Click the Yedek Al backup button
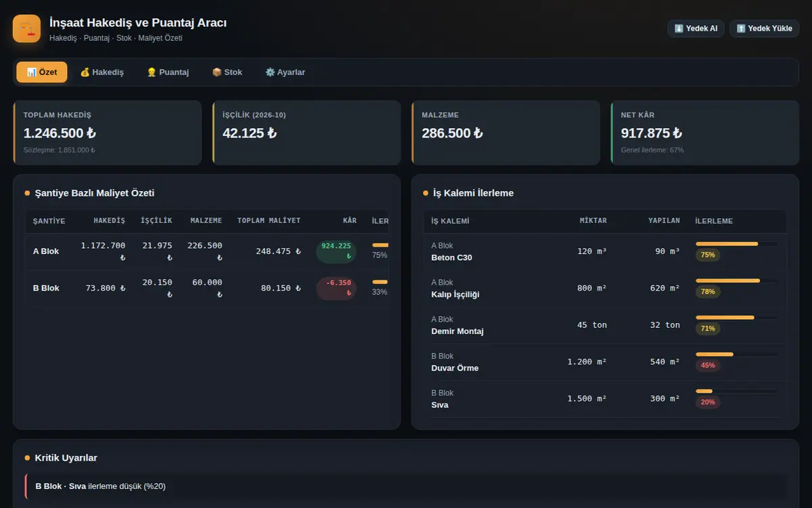 click(x=696, y=28)
